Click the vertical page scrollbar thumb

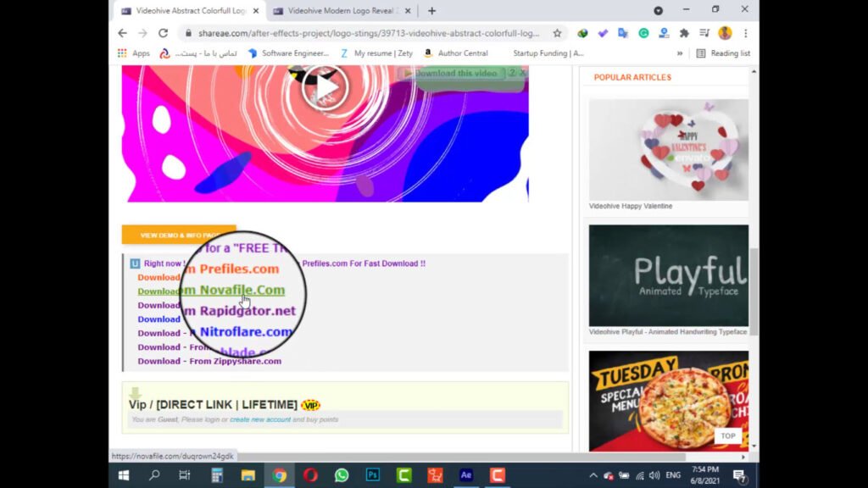[754, 291]
